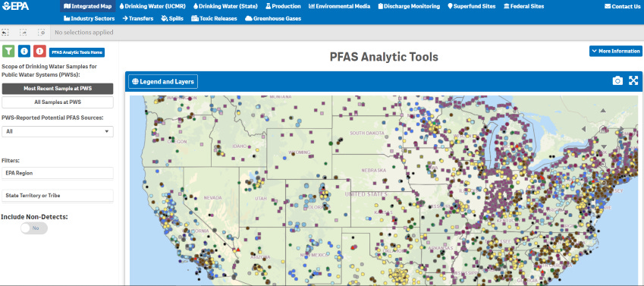Click the green filter funnel icon
This screenshot has height=286, width=644.
(8, 51)
